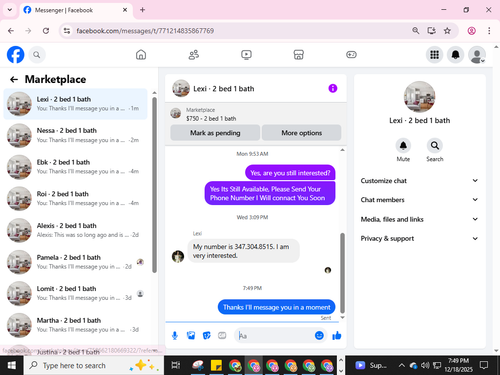Open the Nessa · 2 bed 1 bath chat
This screenshot has width=500, height=375.
75,135
